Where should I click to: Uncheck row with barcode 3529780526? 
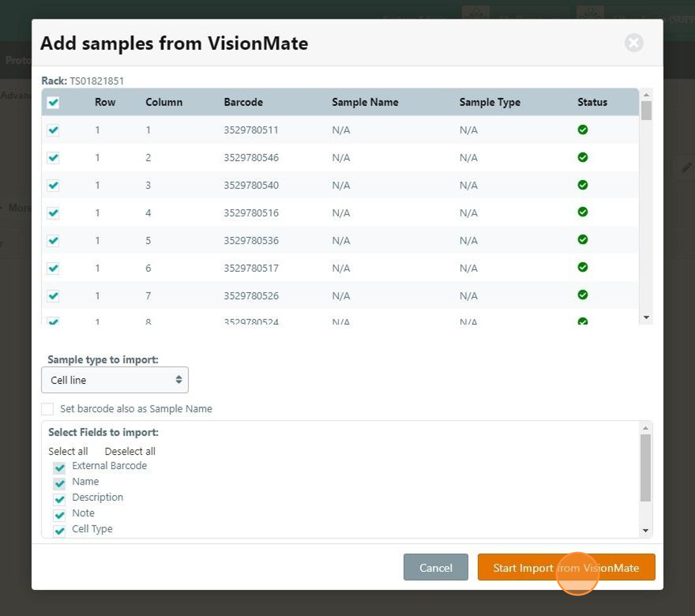[x=53, y=296]
